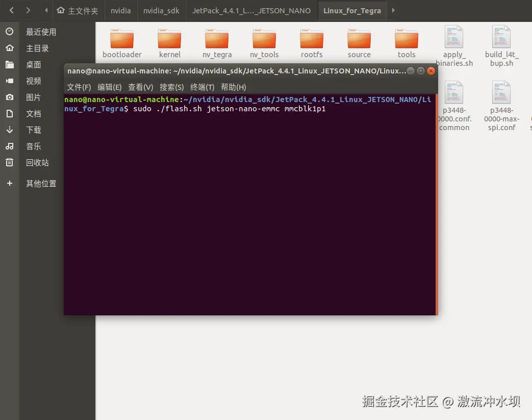Click the terminal's right-edge scrollbar

(x=437, y=205)
